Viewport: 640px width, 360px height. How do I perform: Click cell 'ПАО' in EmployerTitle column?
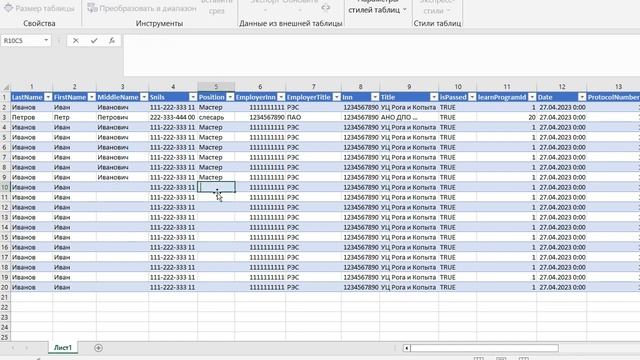[x=313, y=117]
